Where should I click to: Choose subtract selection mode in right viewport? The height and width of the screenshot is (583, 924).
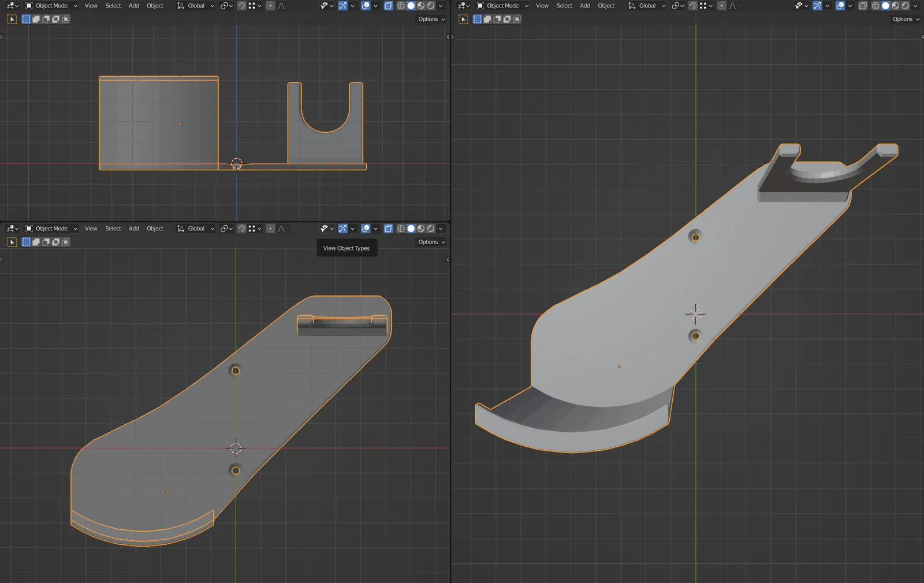coord(497,19)
